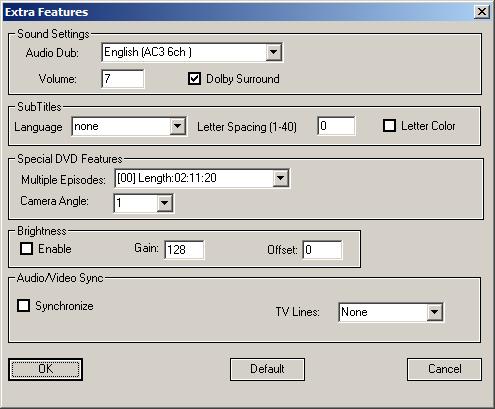The width and height of the screenshot is (495, 409).
Task: Close the Extra Features dialog with X
Action: (482, 12)
